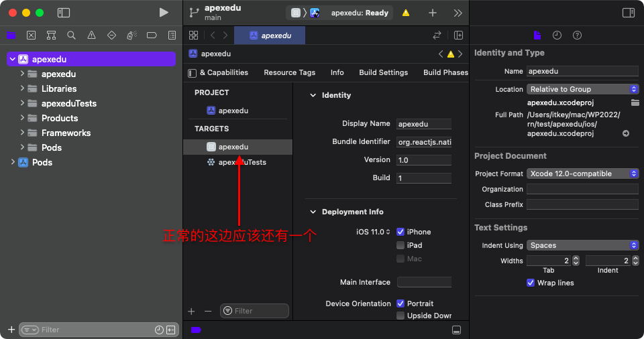The width and height of the screenshot is (644, 339).
Task: Increment the Tab width stepper
Action: pyautogui.click(x=576, y=258)
